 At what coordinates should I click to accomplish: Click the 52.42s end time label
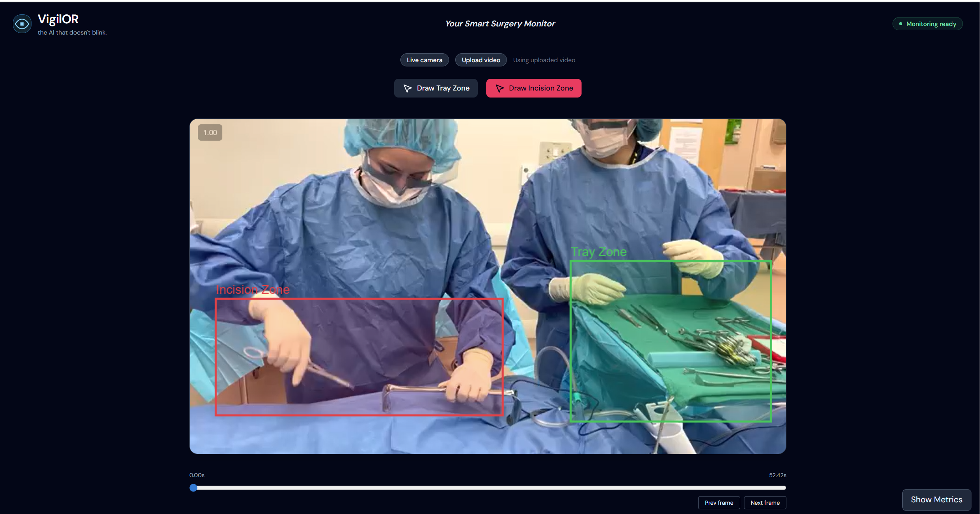777,475
